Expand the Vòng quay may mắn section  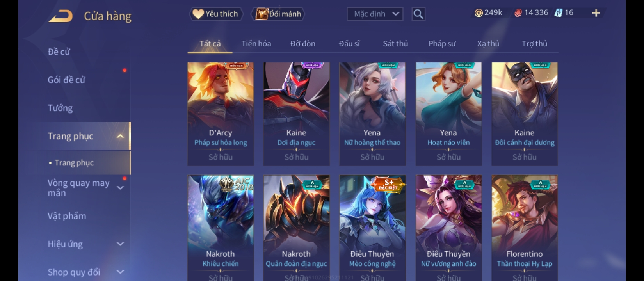pos(120,188)
